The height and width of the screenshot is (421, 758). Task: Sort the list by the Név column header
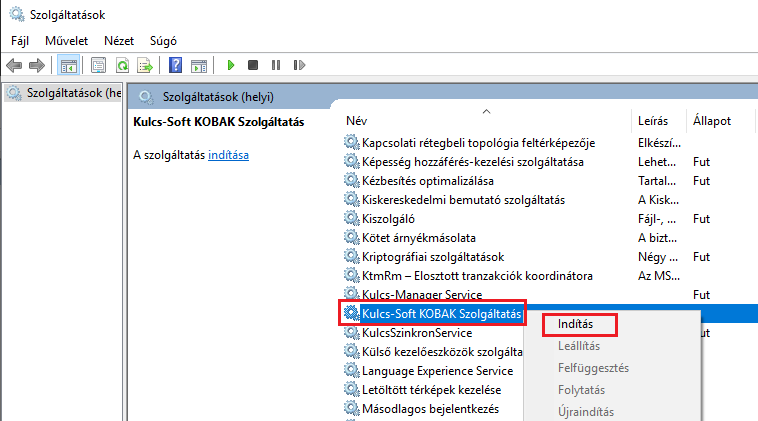coord(356,121)
